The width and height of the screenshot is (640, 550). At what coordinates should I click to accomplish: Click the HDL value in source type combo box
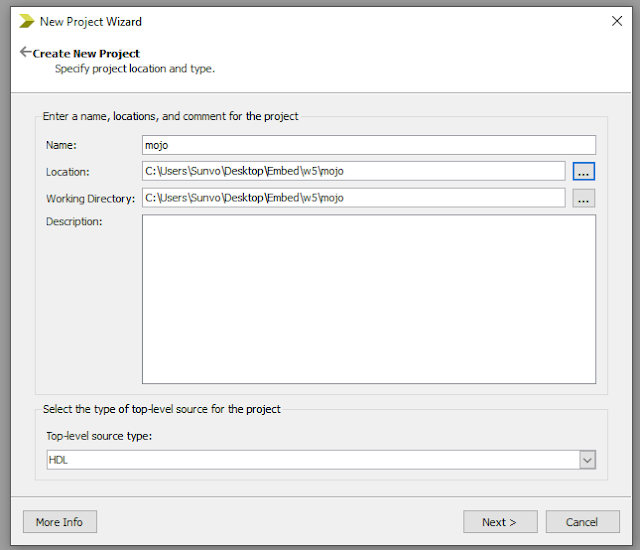coord(58,460)
